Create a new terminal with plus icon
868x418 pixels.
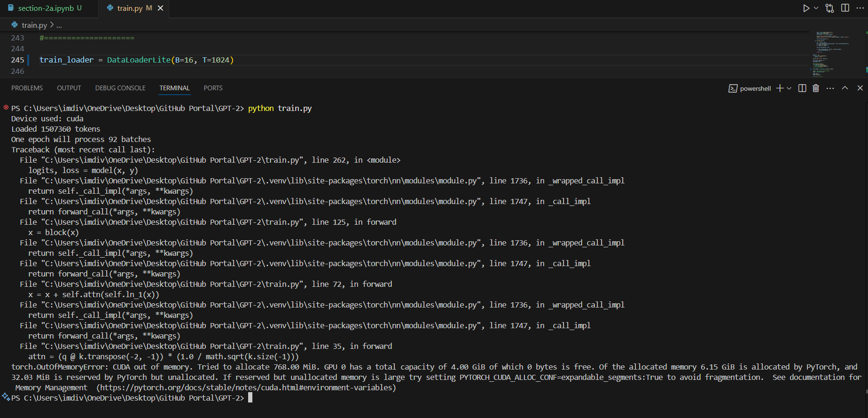point(780,88)
